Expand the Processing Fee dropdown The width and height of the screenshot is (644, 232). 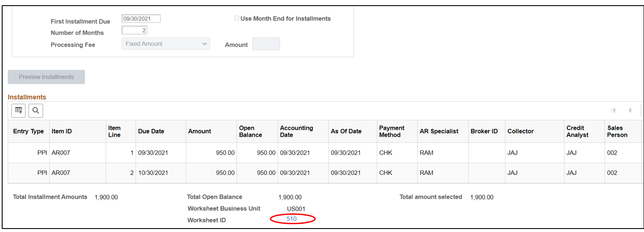(166, 44)
